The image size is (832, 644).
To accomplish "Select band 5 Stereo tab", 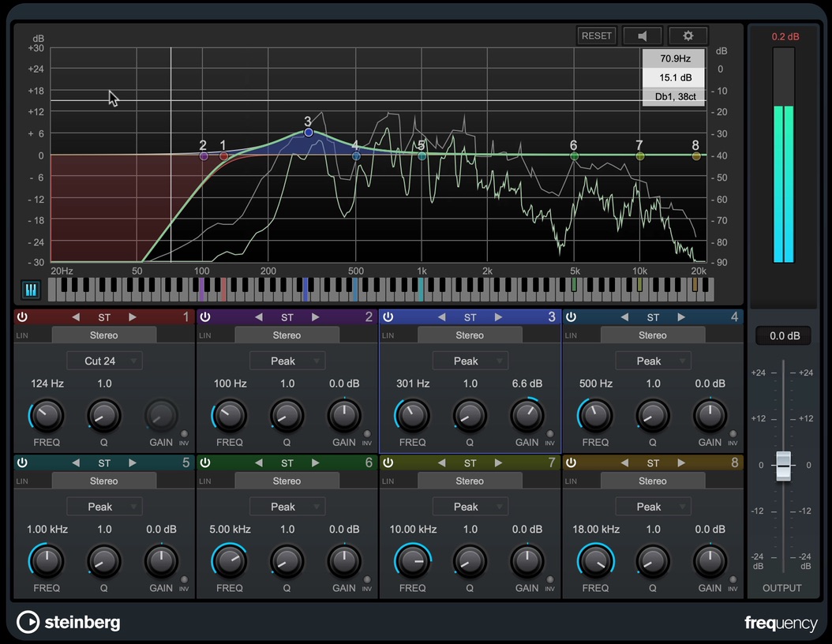I will pyautogui.click(x=104, y=481).
